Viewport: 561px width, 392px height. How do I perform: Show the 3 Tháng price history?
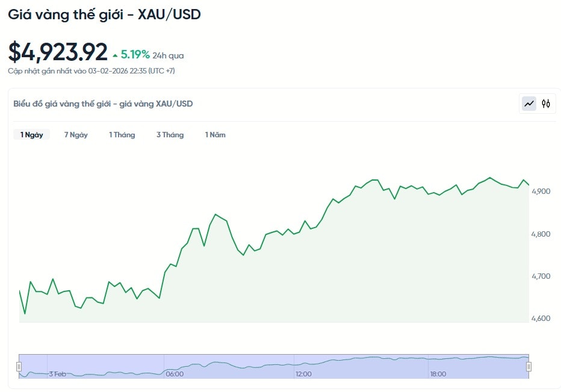pos(170,135)
